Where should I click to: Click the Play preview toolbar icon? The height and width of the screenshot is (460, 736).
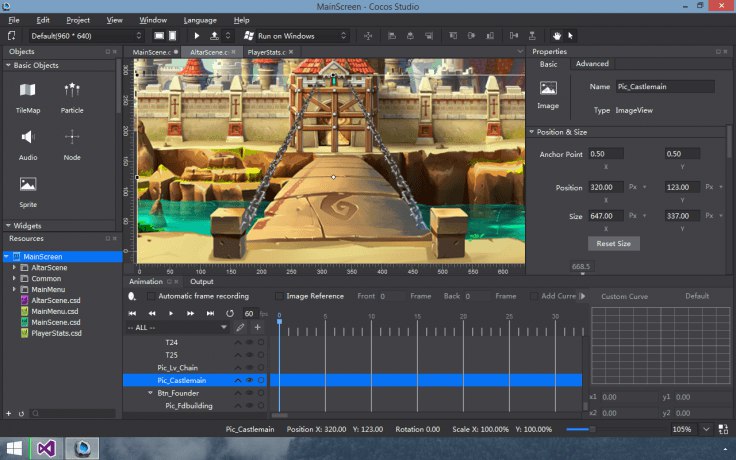[197, 36]
